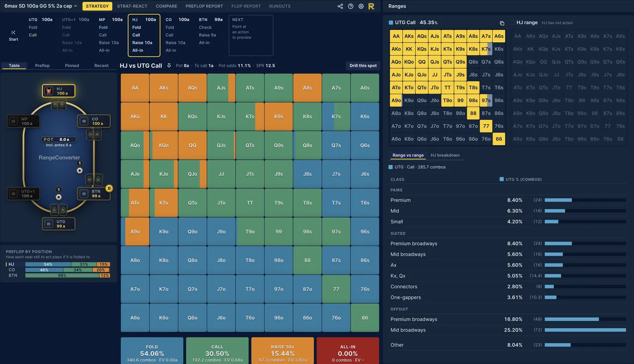
Task: Click the RAISE 10a 15.44% summary box
Action: tap(283, 351)
